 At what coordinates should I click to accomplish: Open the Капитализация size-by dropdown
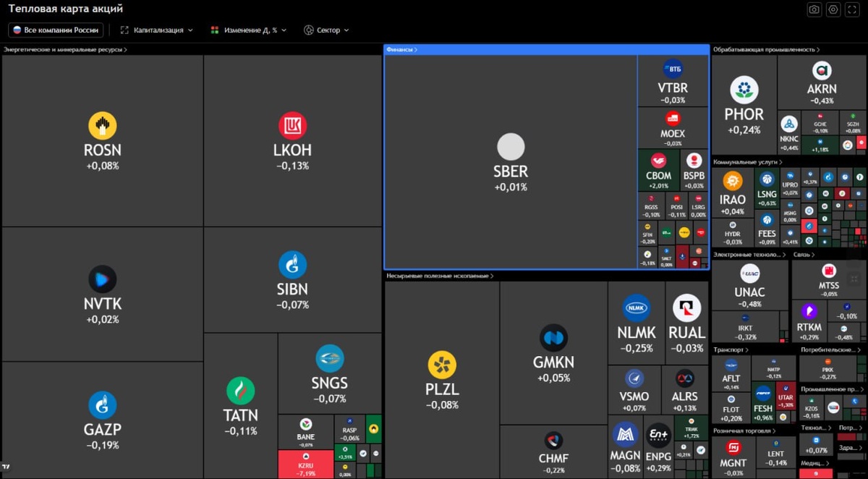157,30
